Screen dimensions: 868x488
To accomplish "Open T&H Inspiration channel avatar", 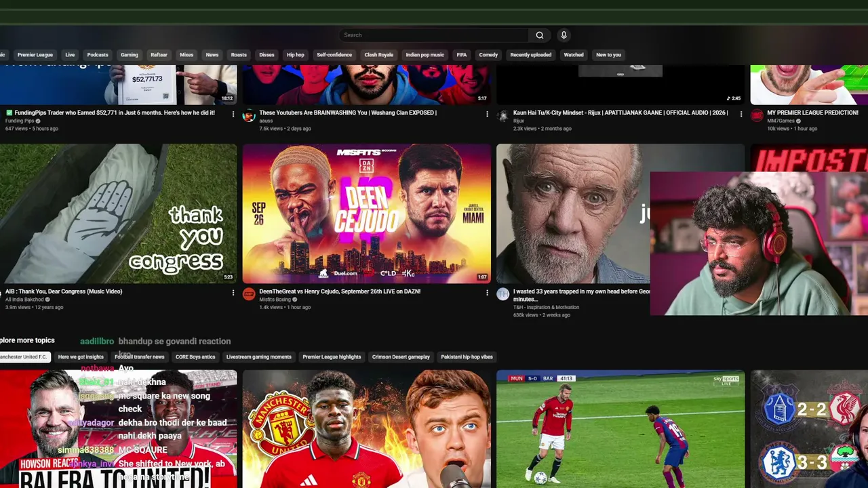I will point(502,294).
